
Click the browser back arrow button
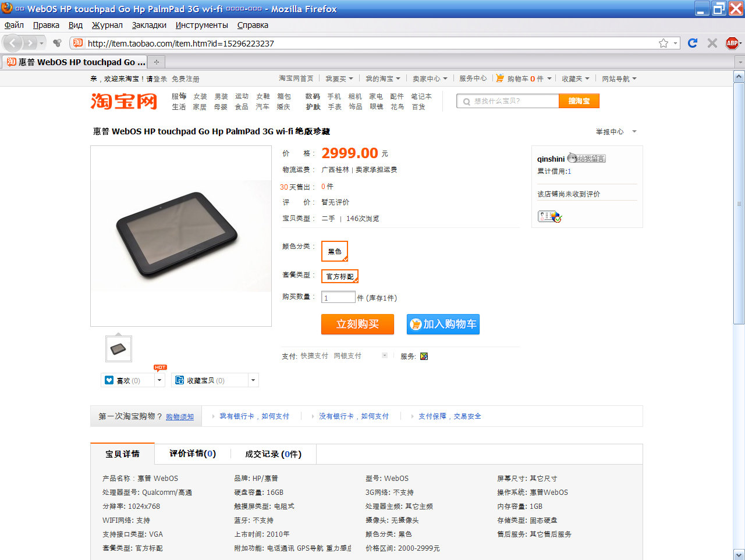13,43
